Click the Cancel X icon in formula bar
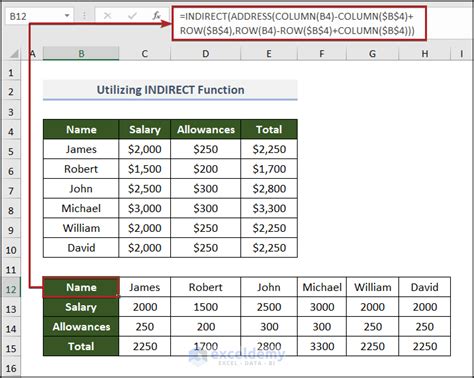 tap(107, 15)
